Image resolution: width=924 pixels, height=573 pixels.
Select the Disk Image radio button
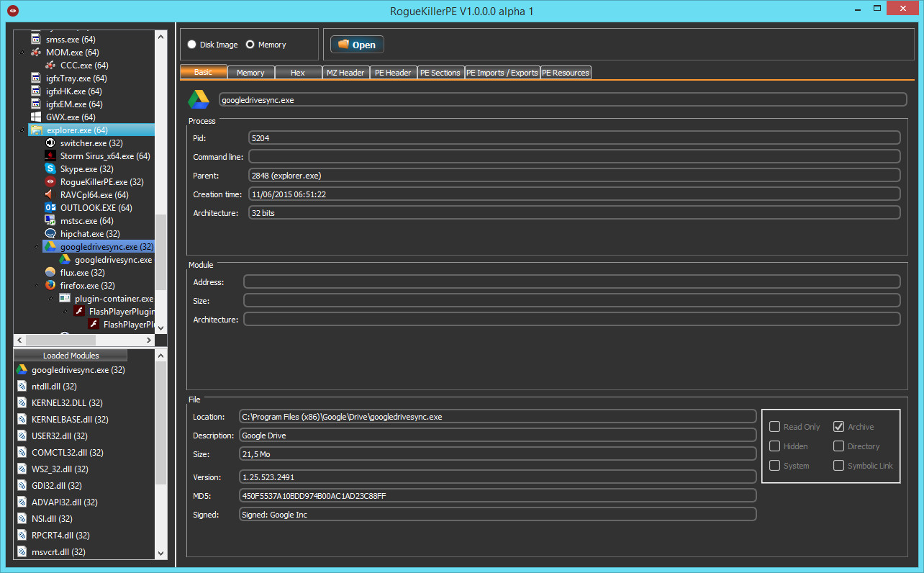tap(191, 45)
